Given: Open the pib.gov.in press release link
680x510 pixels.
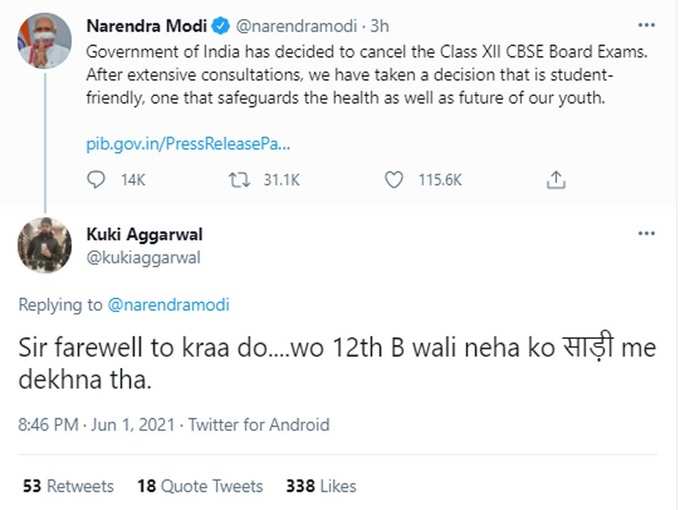Looking at the screenshot, I should point(186,146).
